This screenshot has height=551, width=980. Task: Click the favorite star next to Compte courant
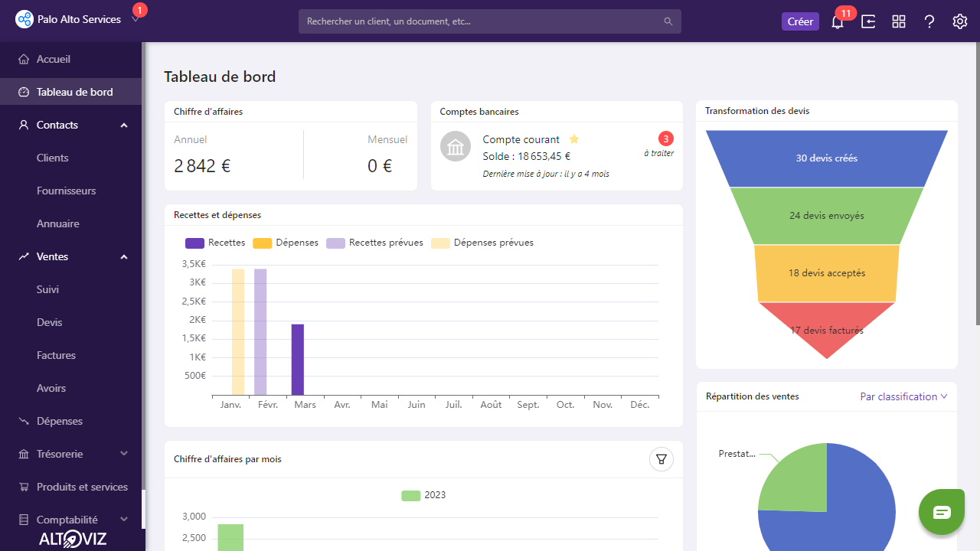point(574,139)
